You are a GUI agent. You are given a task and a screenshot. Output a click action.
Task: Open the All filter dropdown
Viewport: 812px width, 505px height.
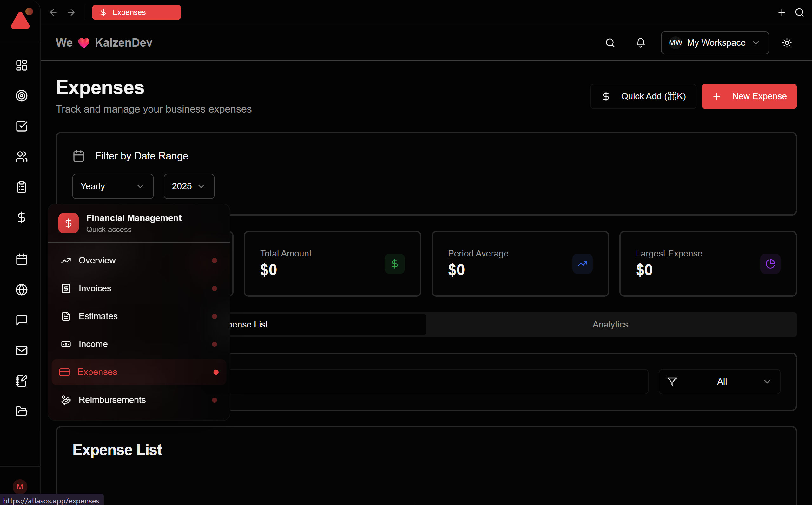tap(719, 381)
